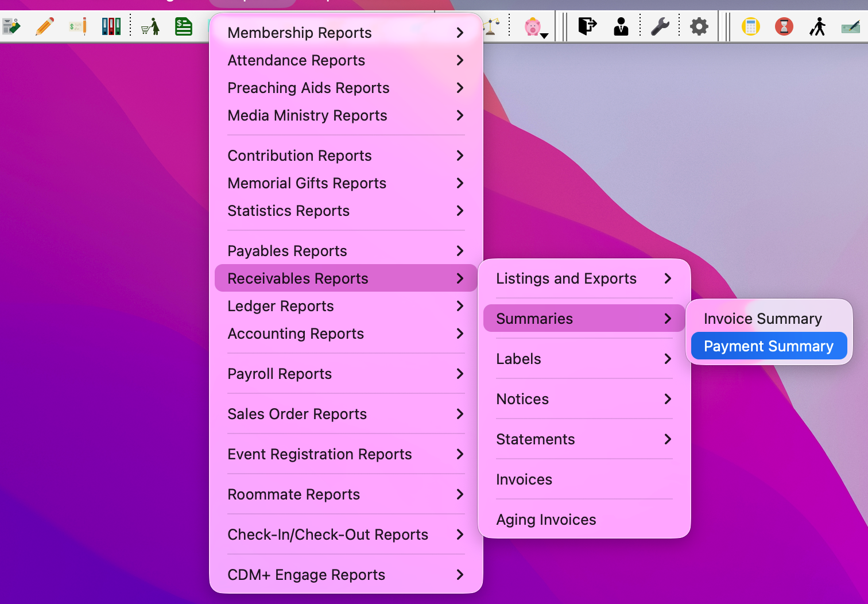The image size is (868, 604).
Task: Click the green dollar invoice toolbar icon
Action: tap(184, 26)
